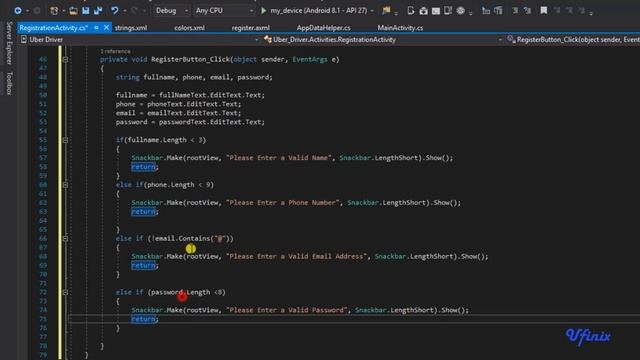640x360 pixels.
Task: Open the Server Explorer side panel
Action: tap(9, 43)
